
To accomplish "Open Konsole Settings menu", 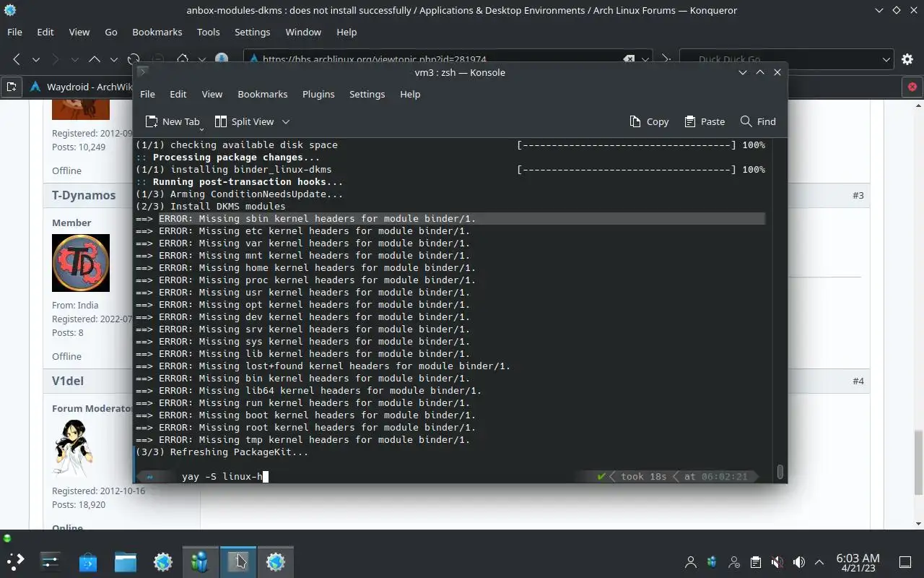I will pyautogui.click(x=367, y=94).
